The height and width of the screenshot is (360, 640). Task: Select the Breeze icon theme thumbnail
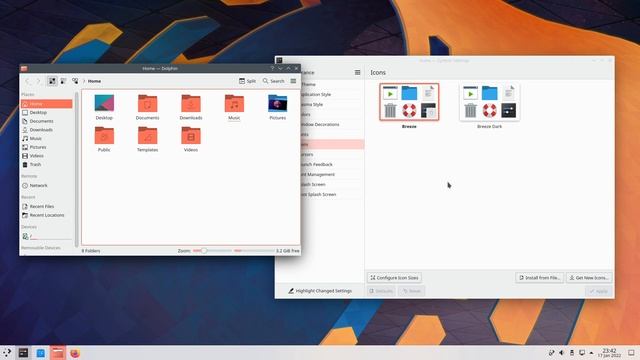[409, 102]
